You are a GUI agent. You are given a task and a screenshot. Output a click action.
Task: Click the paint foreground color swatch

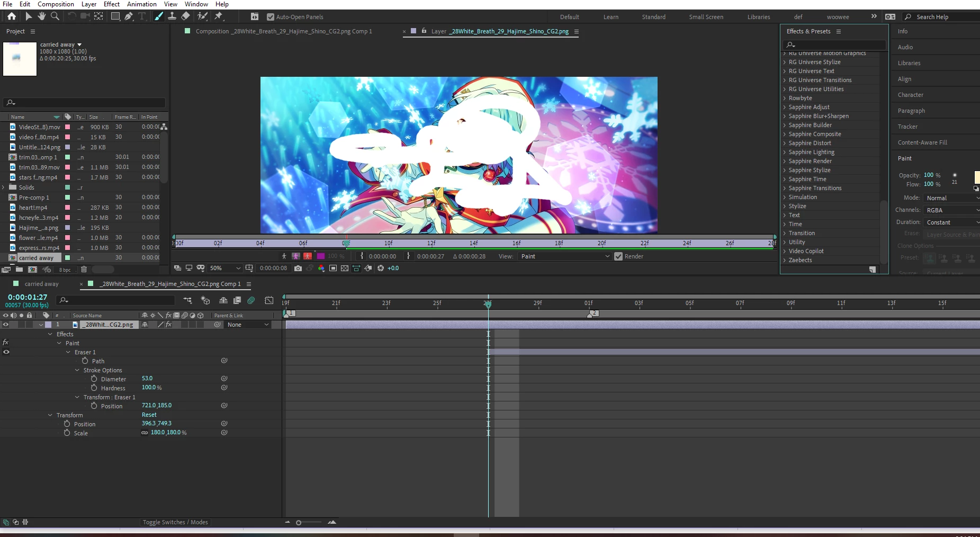click(x=977, y=177)
